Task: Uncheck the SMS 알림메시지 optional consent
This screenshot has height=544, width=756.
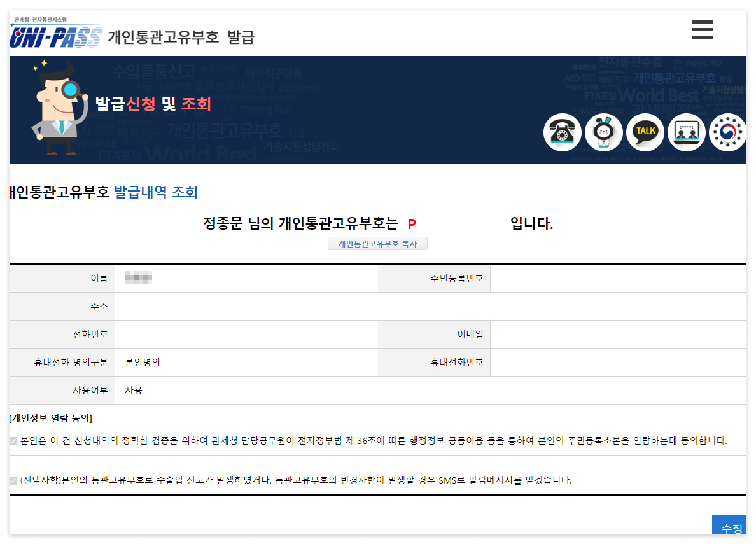Action: [13, 481]
